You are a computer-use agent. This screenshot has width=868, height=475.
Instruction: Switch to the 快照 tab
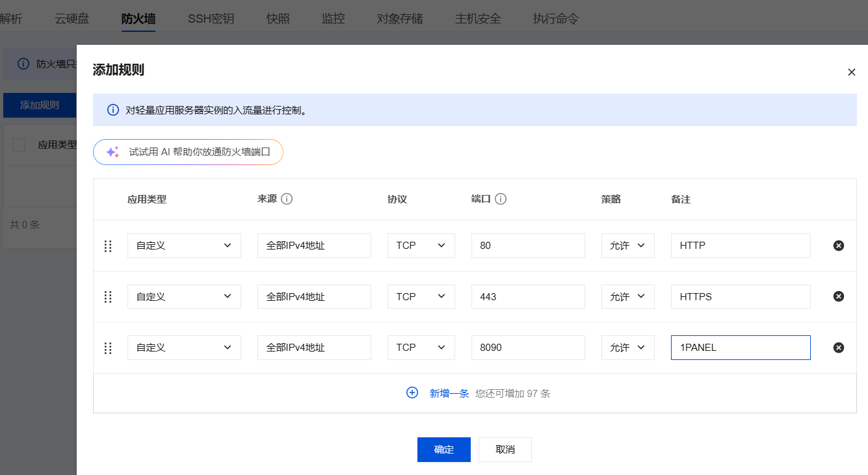[x=277, y=19]
